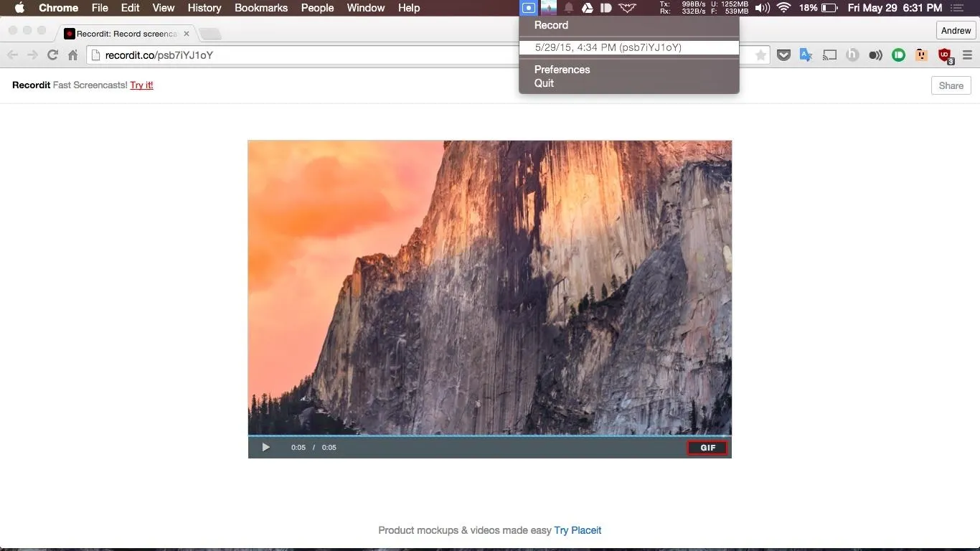The height and width of the screenshot is (551, 980).
Task: Open the Window menu
Action: 366,8
